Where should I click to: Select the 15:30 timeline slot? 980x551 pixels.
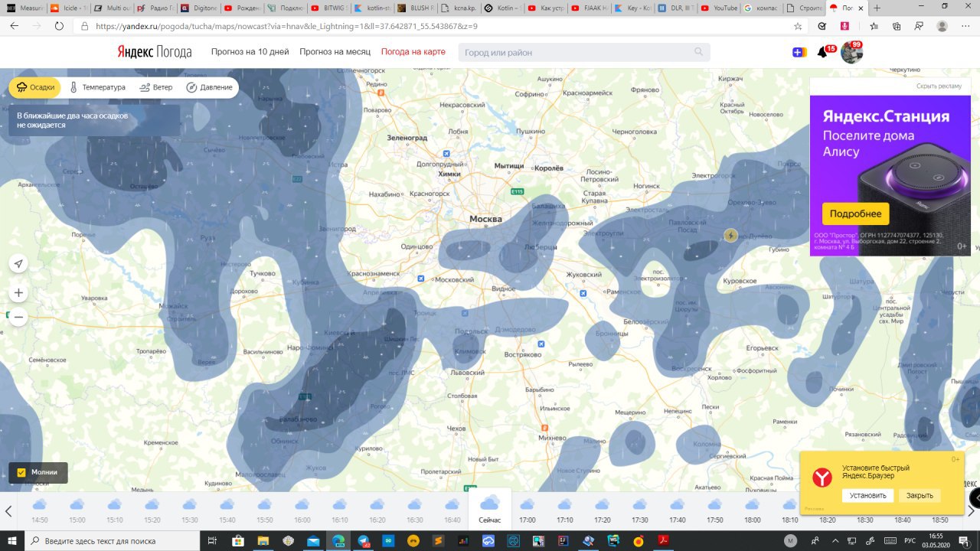click(190, 510)
